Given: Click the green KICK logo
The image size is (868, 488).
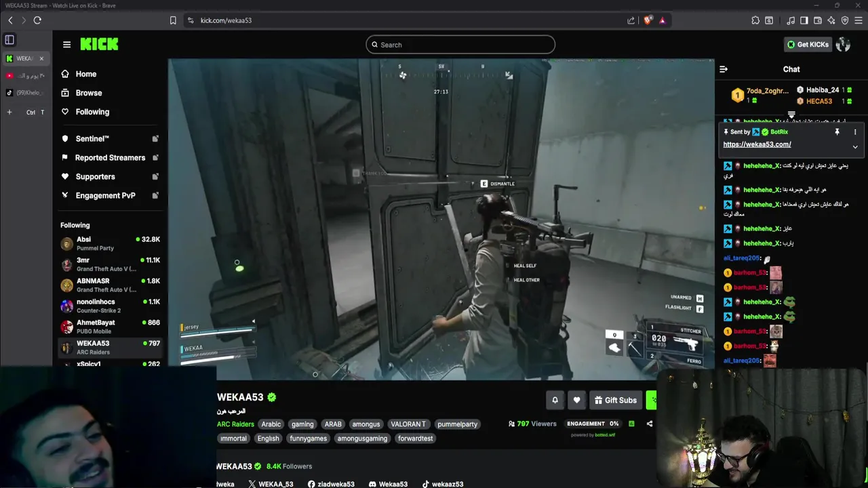Looking at the screenshot, I should point(99,44).
